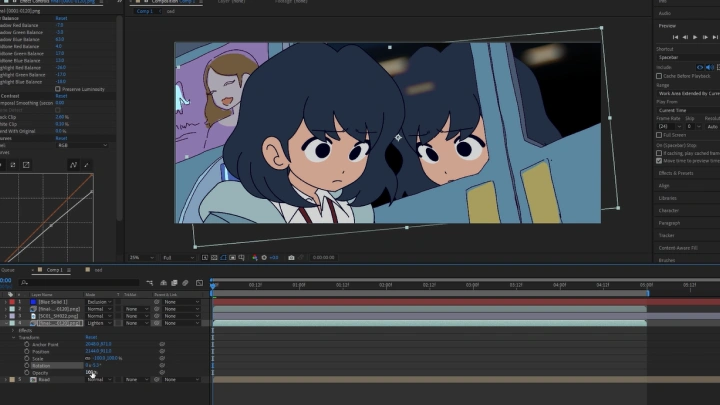Click the reset exposure icon in viewer
Screen dimensions: 720x405
(264, 258)
